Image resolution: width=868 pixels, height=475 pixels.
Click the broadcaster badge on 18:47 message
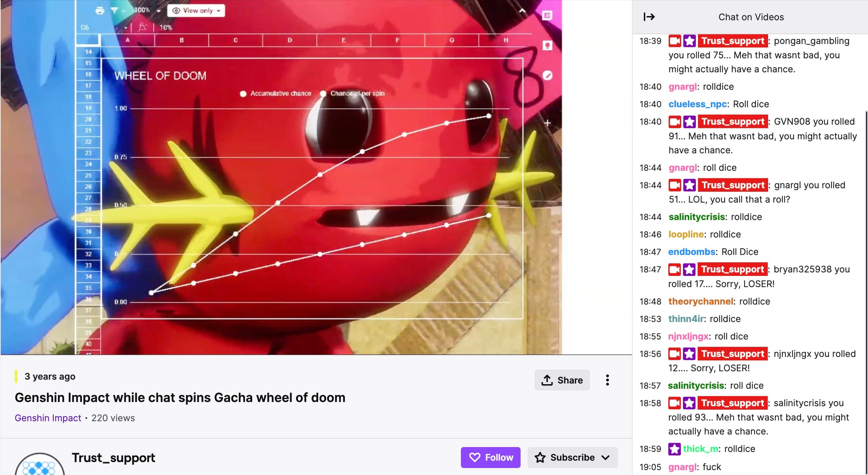674,269
